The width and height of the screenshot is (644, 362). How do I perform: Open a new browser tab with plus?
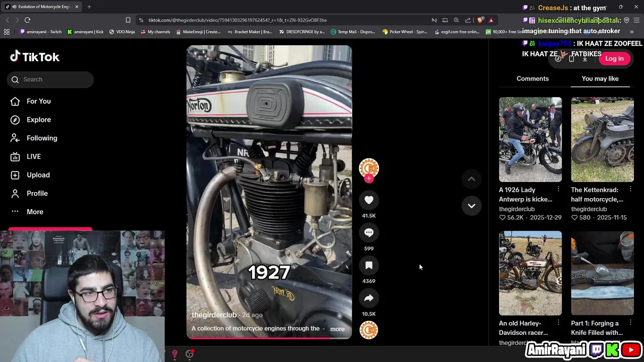tap(89, 7)
